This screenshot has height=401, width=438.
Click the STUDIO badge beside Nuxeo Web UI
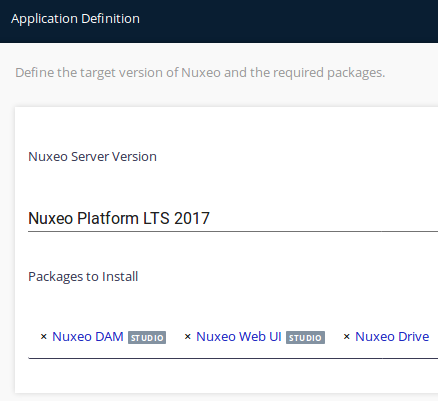[x=305, y=338]
